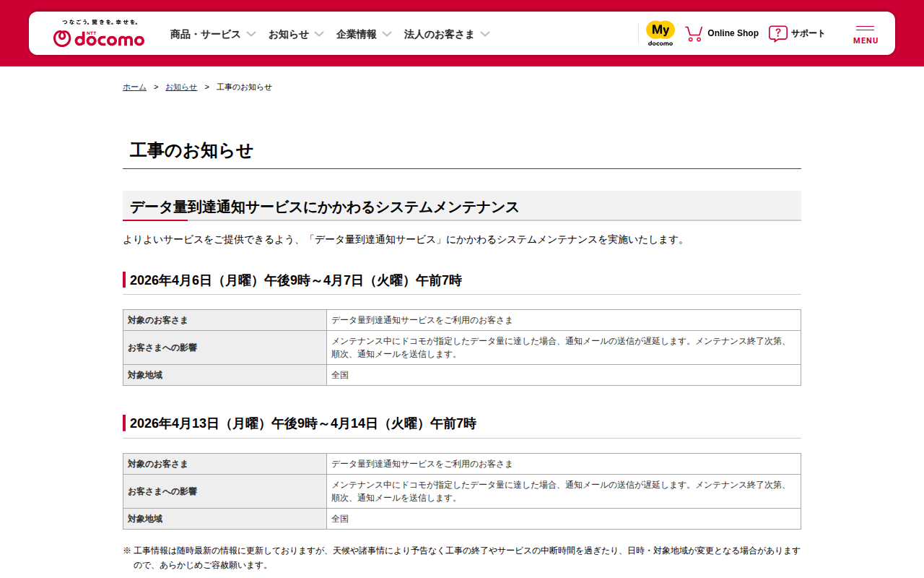Click メンテナンス中 impact text in April 6 table
Image resolution: width=924 pixels, height=578 pixels.
(559, 348)
